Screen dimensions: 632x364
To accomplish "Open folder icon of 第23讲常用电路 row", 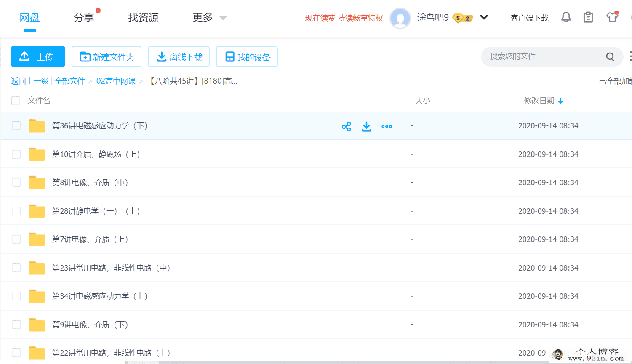I will pos(37,268).
